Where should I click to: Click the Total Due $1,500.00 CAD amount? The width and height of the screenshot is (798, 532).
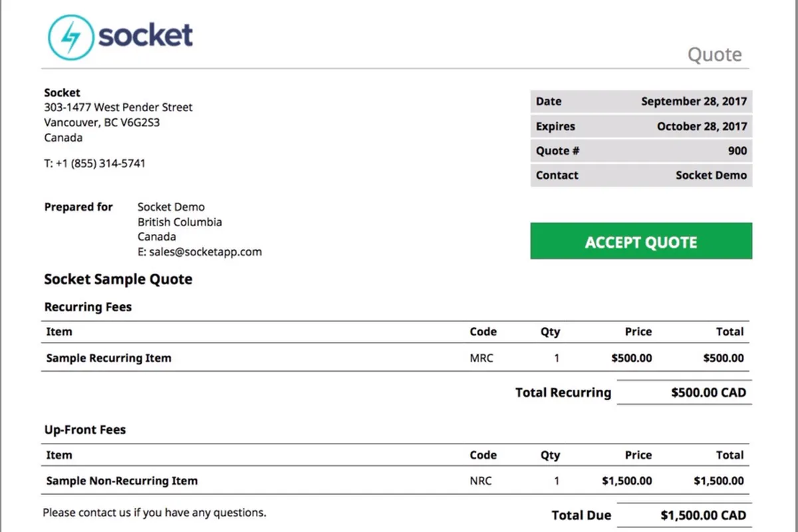coord(703,515)
